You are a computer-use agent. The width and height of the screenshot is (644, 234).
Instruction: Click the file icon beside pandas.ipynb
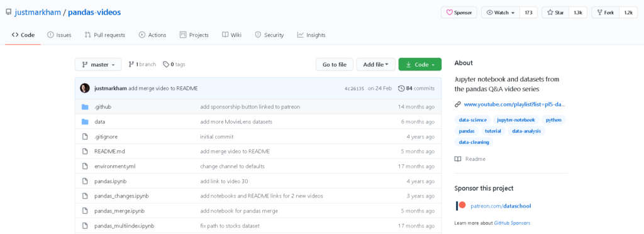click(x=85, y=181)
